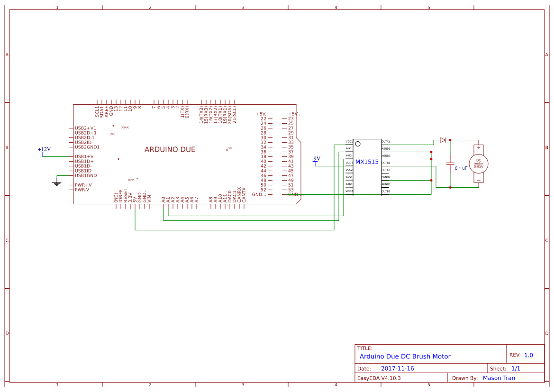The height and width of the screenshot is (392, 554).
Task: Click the +12V power flag symbol
Action: coord(44,152)
